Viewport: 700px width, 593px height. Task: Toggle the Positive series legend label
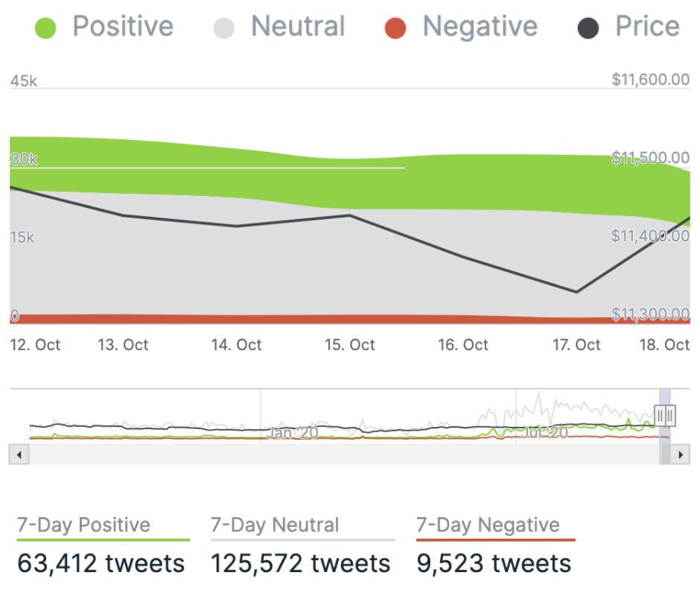(x=122, y=28)
